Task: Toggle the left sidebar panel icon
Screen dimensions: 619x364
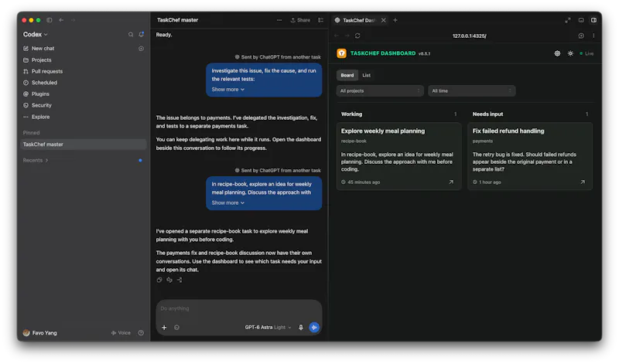Action: [50, 20]
